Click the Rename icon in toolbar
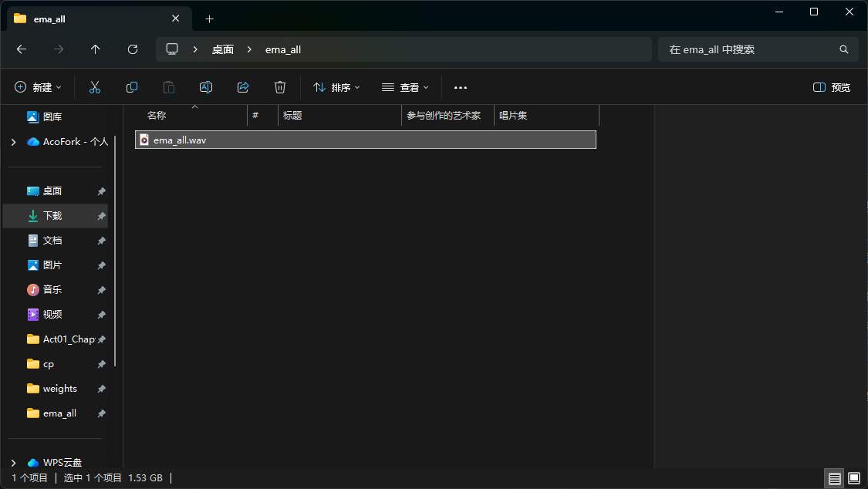This screenshot has height=489, width=868. [x=206, y=88]
